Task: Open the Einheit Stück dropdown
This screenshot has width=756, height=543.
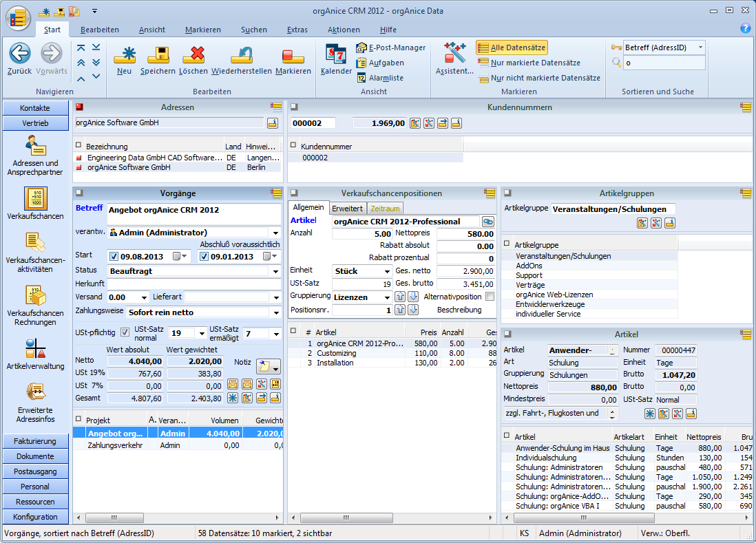Action: [387, 271]
